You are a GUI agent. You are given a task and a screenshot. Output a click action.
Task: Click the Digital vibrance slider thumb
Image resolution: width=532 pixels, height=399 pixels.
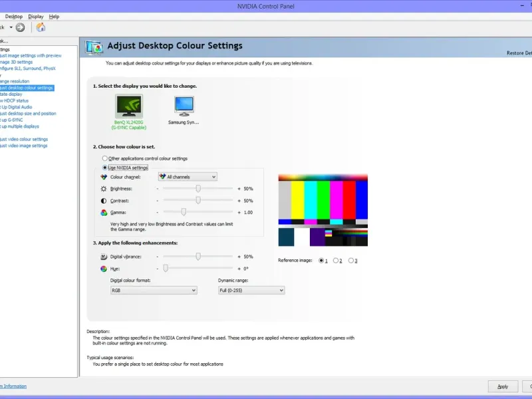[198, 257]
